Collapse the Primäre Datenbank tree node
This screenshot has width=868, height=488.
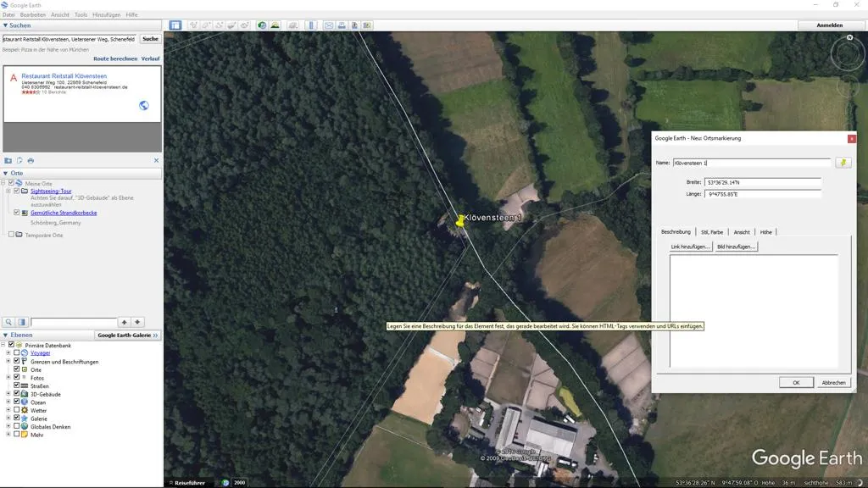tap(3, 345)
